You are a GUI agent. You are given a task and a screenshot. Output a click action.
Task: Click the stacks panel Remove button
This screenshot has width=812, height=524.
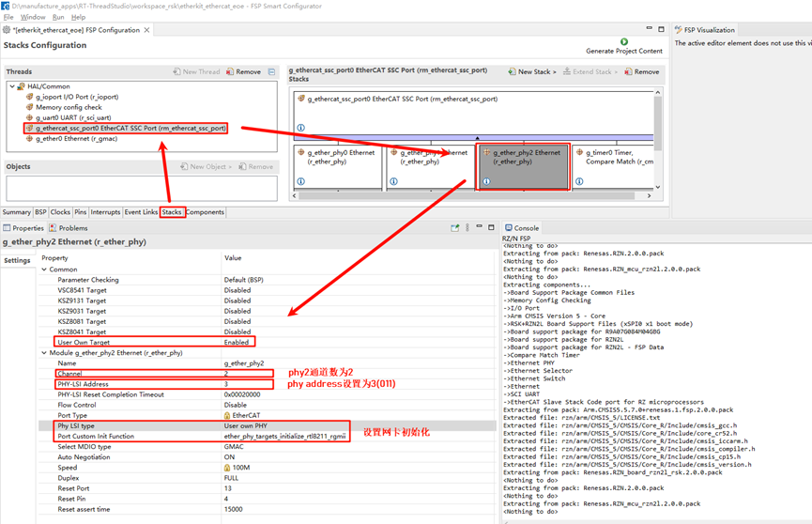(x=642, y=71)
